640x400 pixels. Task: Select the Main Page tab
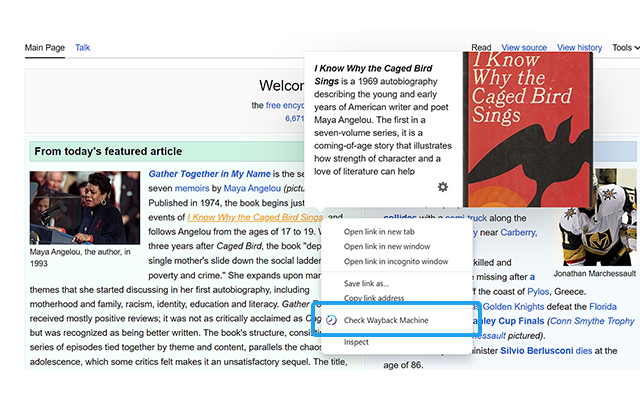point(45,48)
